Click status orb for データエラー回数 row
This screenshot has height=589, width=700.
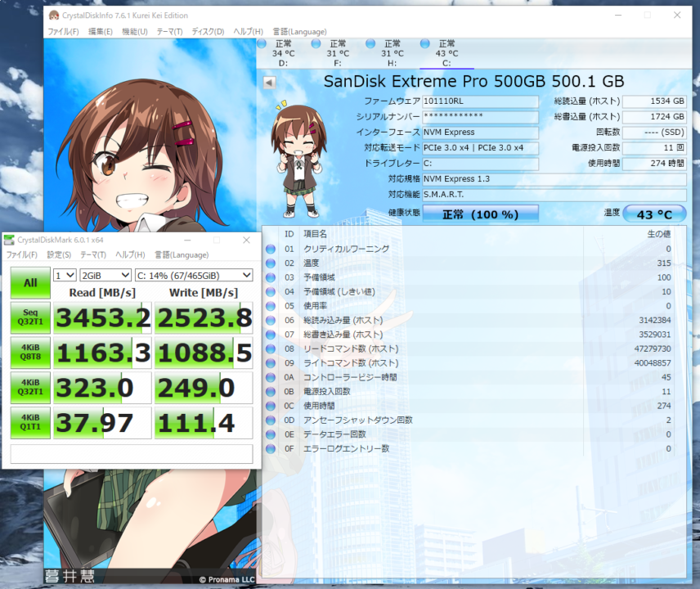(271, 434)
